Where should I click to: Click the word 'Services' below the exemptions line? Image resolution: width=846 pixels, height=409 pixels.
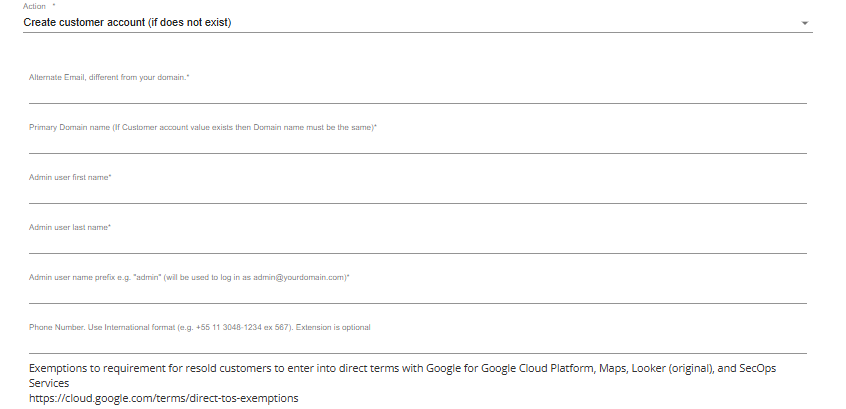49,383
